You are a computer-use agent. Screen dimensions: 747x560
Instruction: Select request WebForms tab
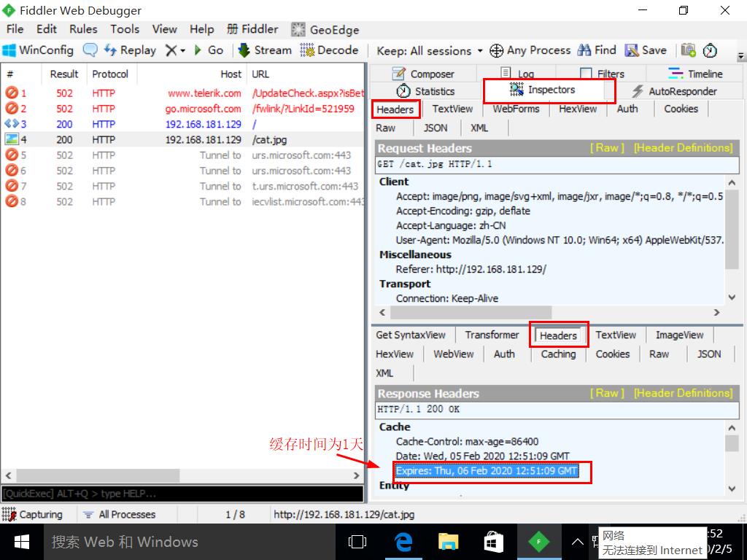click(x=516, y=109)
